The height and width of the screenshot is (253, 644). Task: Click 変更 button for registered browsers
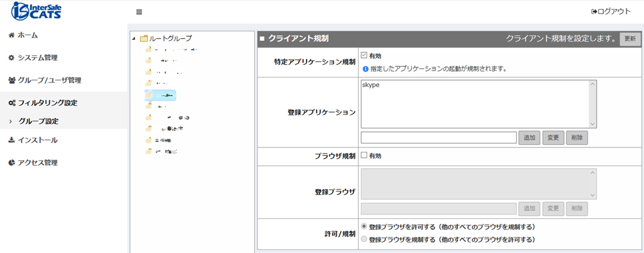553,209
